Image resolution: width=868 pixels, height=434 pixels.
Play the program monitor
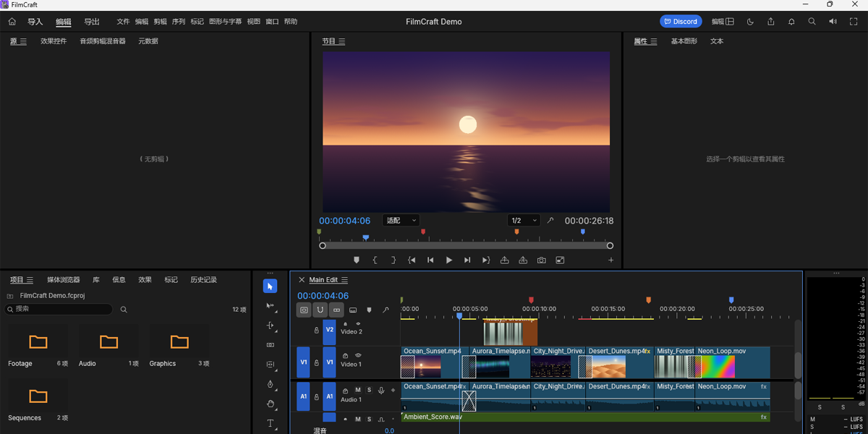pyautogui.click(x=449, y=260)
